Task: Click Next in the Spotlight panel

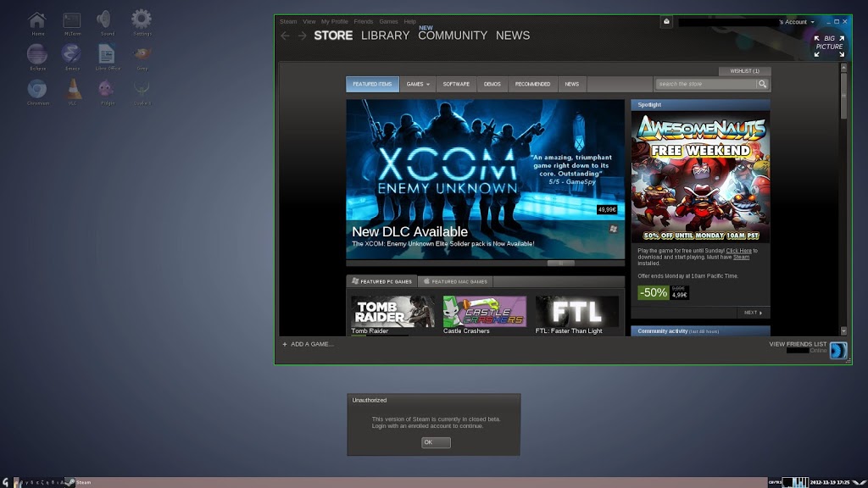Action: pyautogui.click(x=753, y=313)
